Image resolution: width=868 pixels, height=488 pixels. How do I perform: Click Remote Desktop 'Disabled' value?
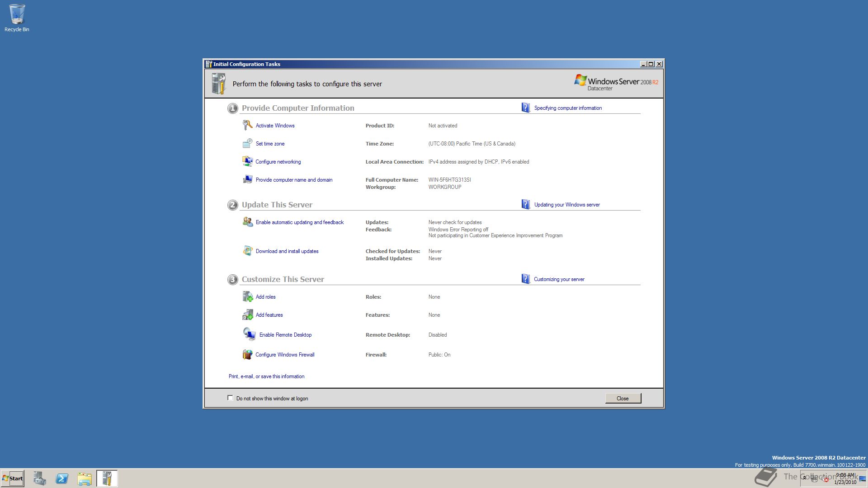(438, 335)
